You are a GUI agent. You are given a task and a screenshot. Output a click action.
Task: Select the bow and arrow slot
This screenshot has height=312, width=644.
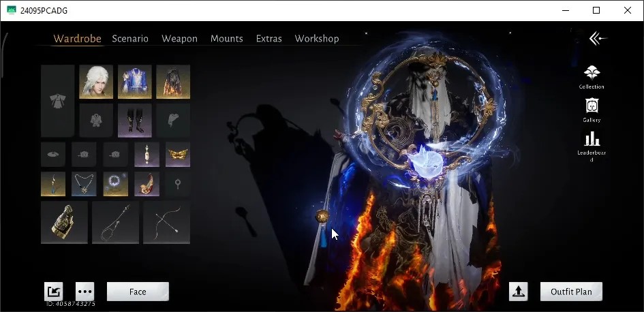click(x=166, y=223)
